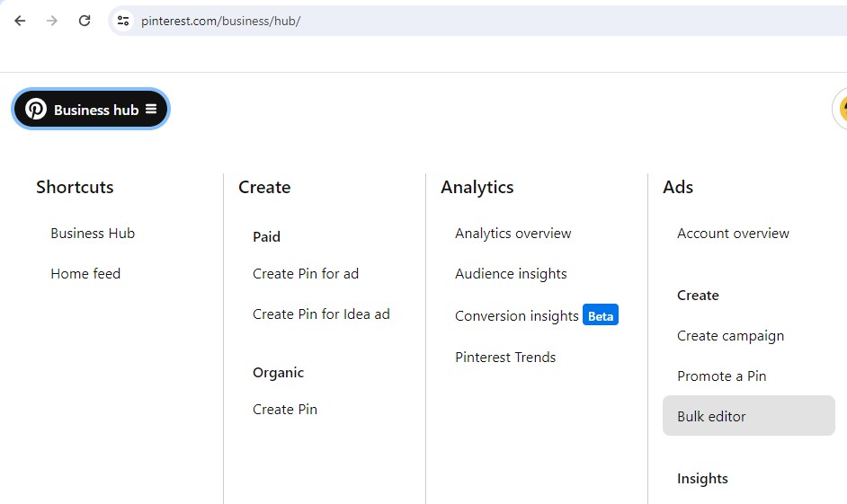Viewport: 847px width, 504px height.
Task: Open Pinterest Trends
Action: tap(505, 358)
